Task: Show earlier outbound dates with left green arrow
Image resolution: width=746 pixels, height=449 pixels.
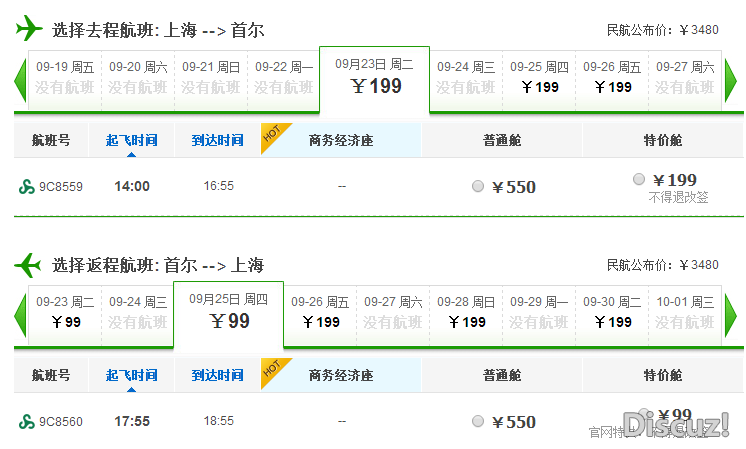Action: point(20,81)
